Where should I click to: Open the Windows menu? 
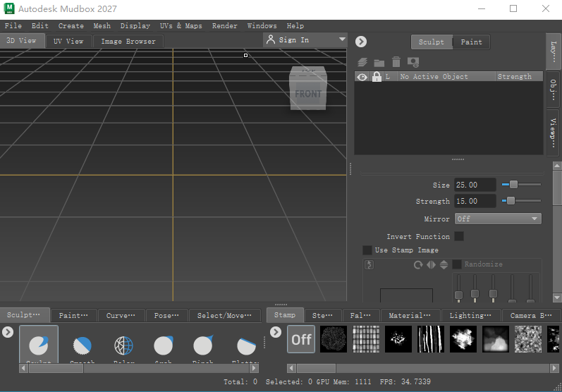(262, 26)
